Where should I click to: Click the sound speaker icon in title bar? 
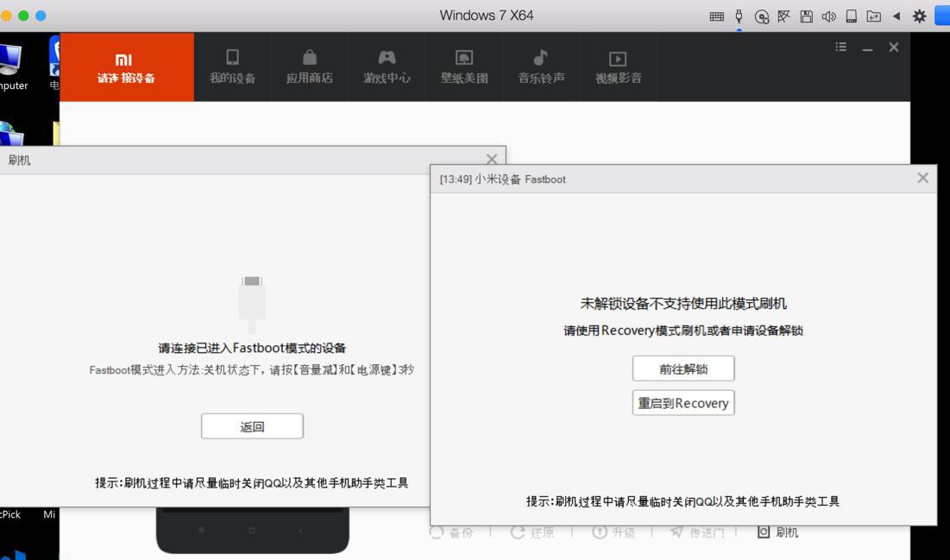pyautogui.click(x=829, y=16)
